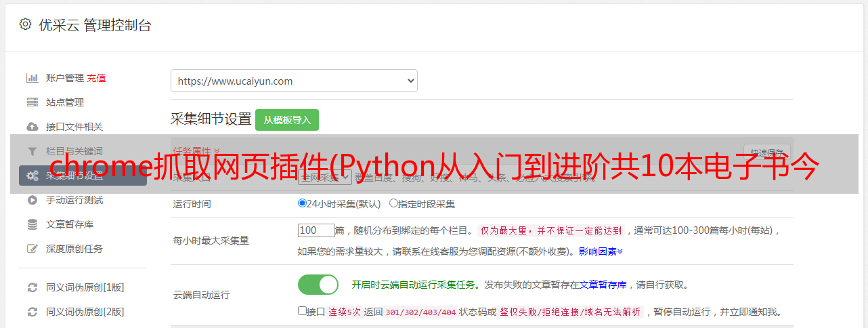Click the filter icon for 栏目与关键词

pos(32,151)
